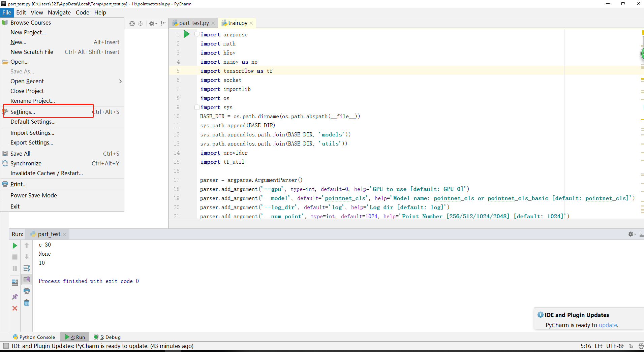Click the Pause output icon
Viewport: 644px width, 352px height.
(x=15, y=268)
